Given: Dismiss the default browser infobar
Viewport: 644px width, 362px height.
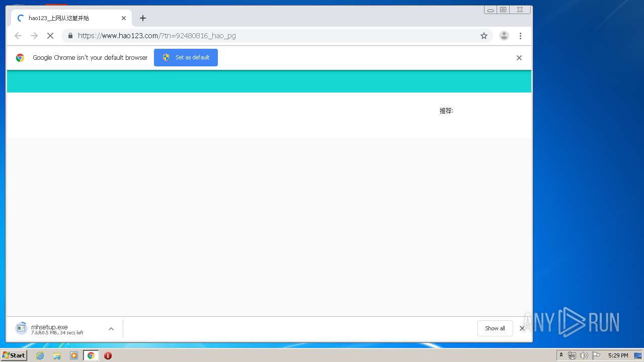Looking at the screenshot, I should click(519, 58).
